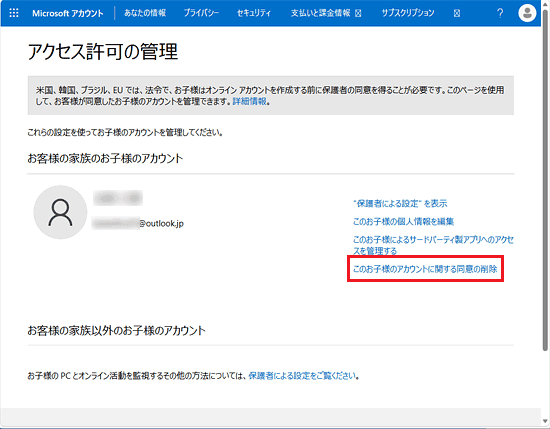This screenshot has height=429, width=550.
Task: Open the help question mark icon
Action: (x=500, y=13)
